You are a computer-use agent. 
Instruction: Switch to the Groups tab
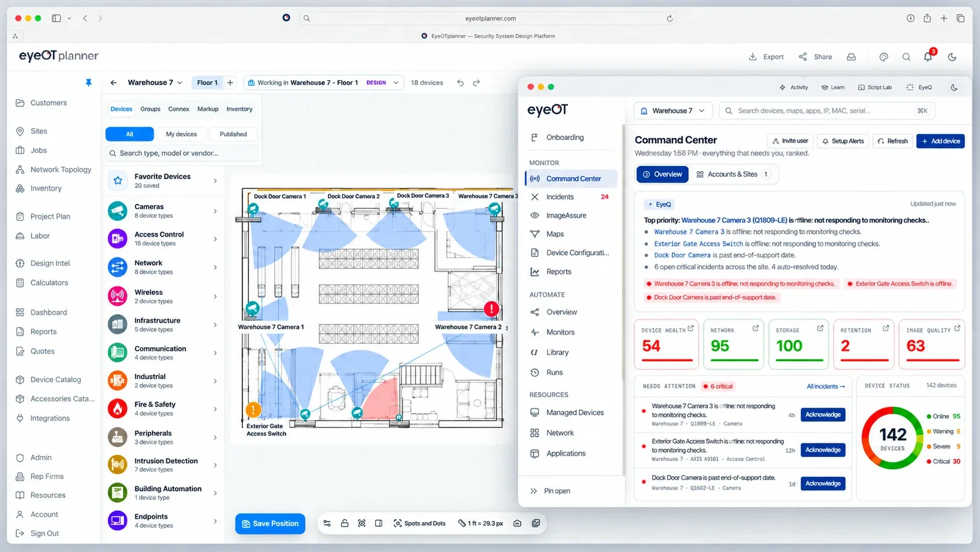click(x=150, y=109)
